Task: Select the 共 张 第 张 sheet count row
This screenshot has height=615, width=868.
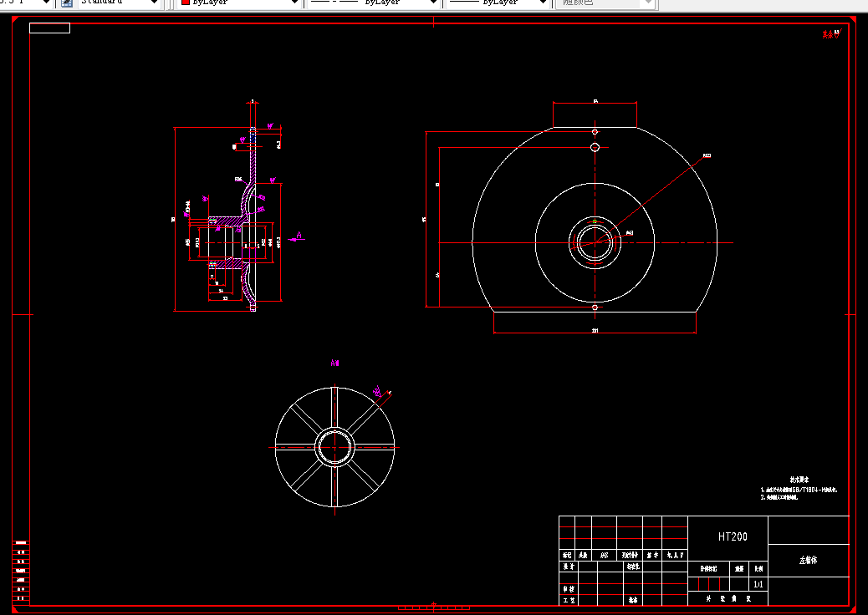Action: click(x=728, y=599)
